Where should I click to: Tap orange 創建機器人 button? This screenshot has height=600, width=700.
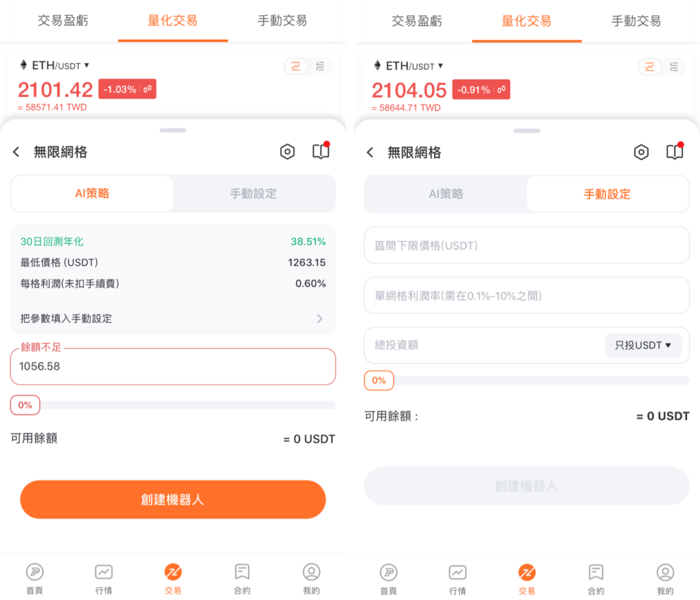click(173, 499)
